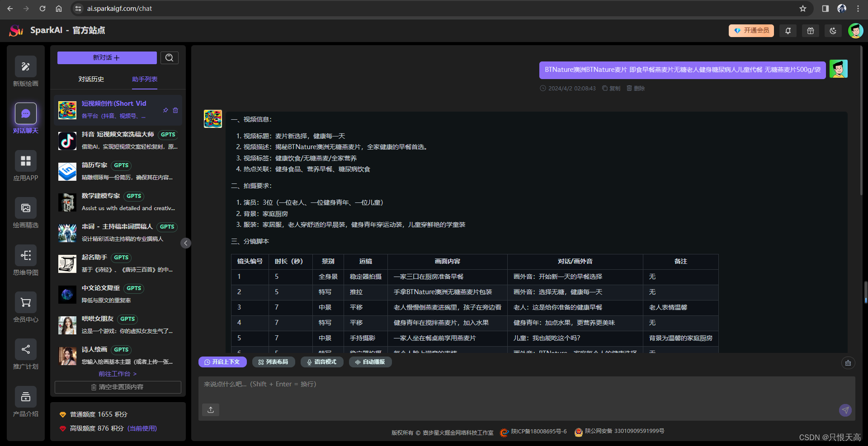Select the 串词 主持稿串词撰稿人 assistant
This screenshot has width=868, height=446.
click(118, 233)
